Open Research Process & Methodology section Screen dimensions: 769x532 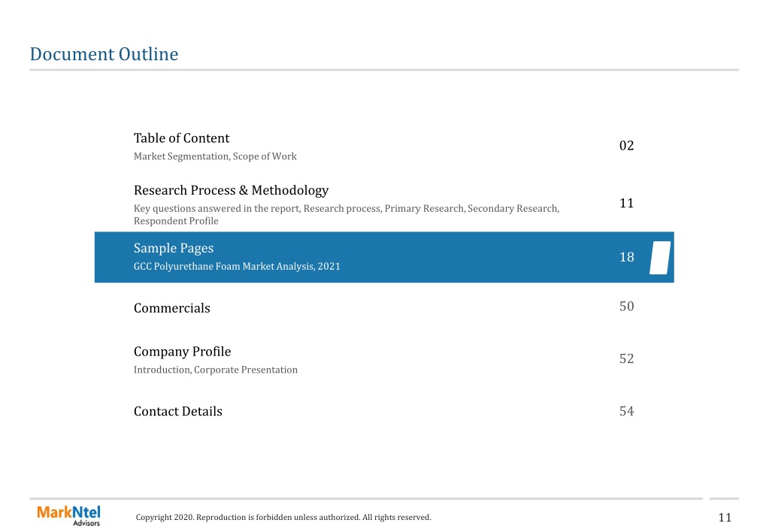pos(231,190)
